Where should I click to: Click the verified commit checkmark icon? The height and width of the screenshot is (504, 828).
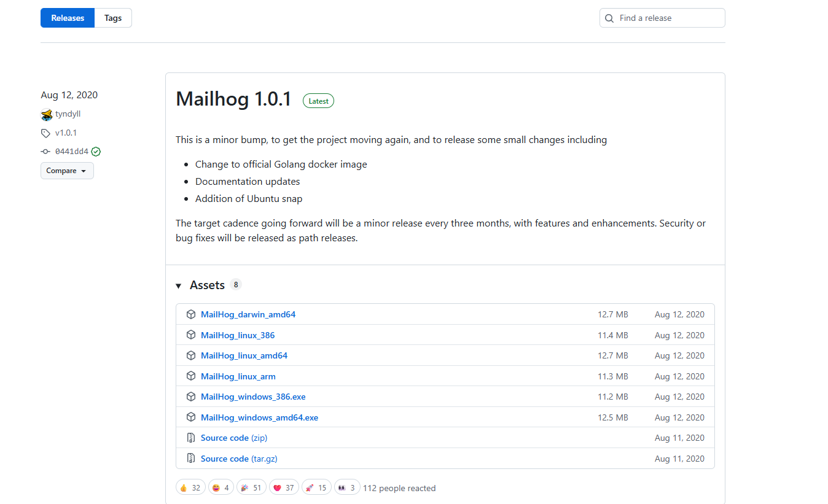pos(96,152)
